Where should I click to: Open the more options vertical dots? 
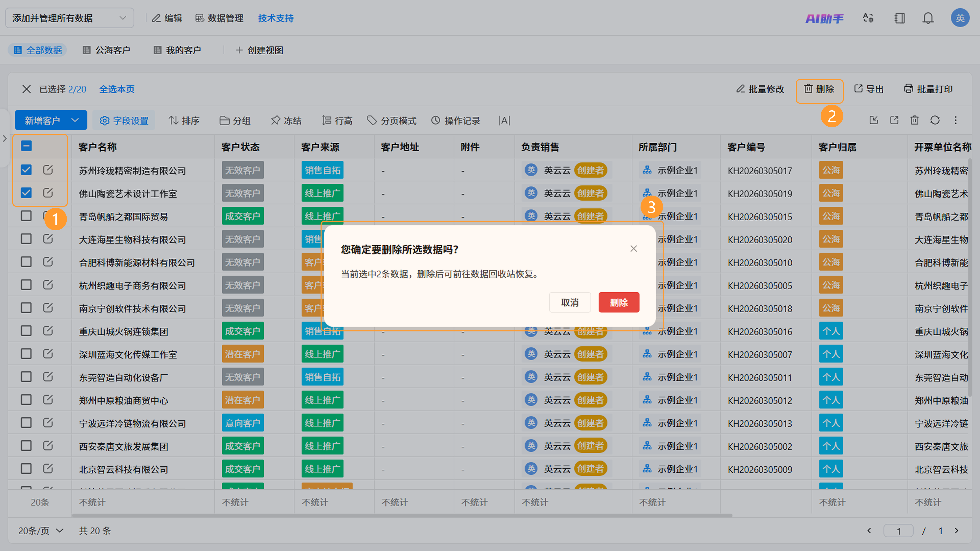[x=955, y=120]
